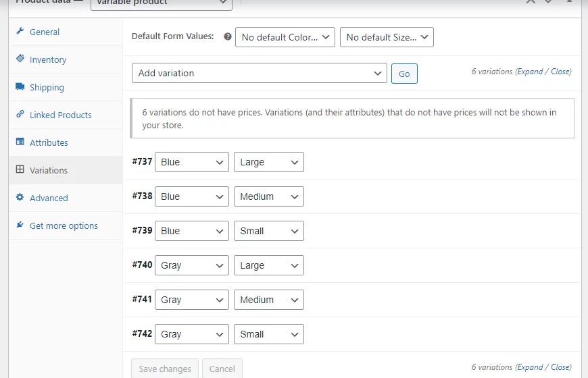Click the Cancel button
This screenshot has width=588, height=378.
(222, 369)
